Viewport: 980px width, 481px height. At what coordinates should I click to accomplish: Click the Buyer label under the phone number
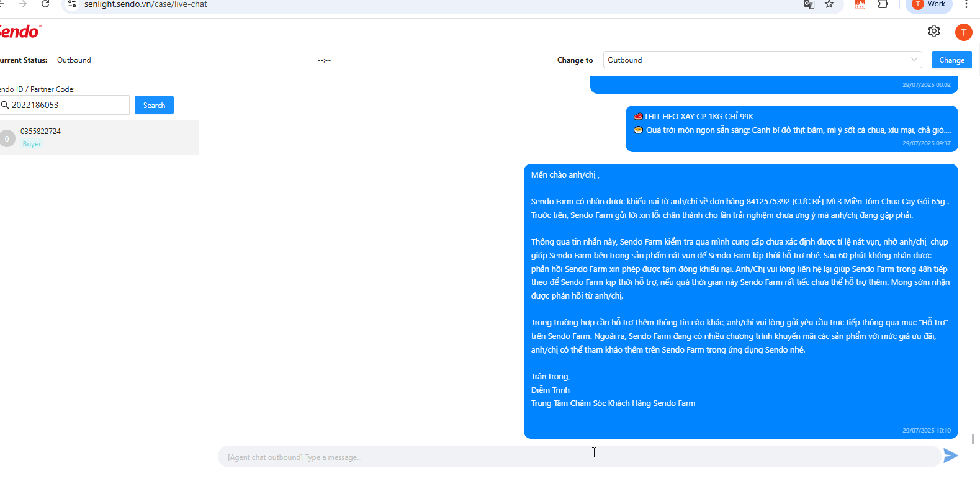tap(32, 144)
